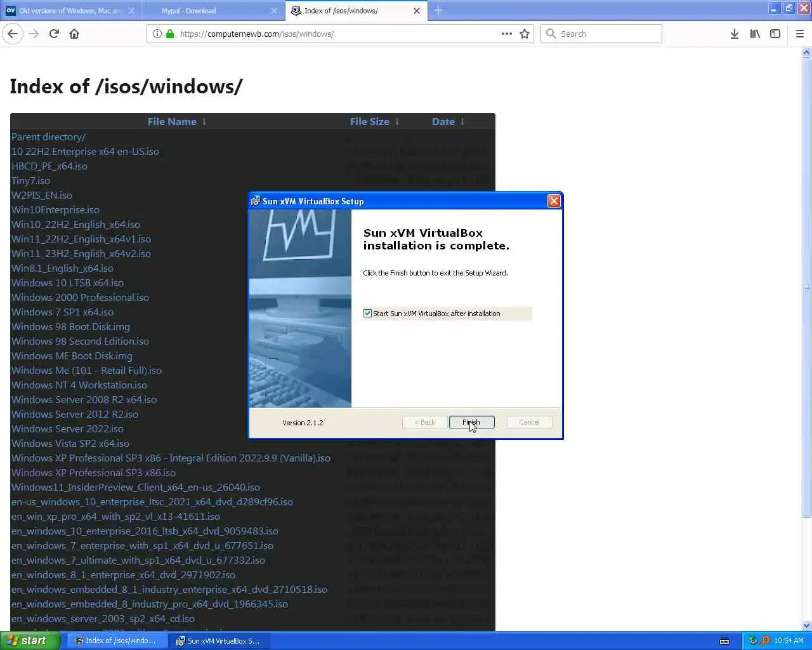812x650 pixels.
Task: Click the taskbar clock 10:54 AM
Action: click(789, 640)
